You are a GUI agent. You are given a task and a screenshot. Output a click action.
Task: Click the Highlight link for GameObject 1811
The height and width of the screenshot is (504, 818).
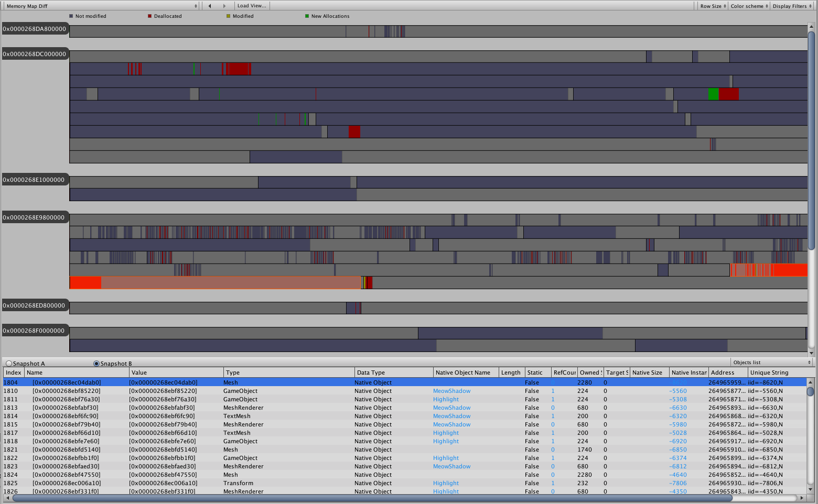coord(446,399)
